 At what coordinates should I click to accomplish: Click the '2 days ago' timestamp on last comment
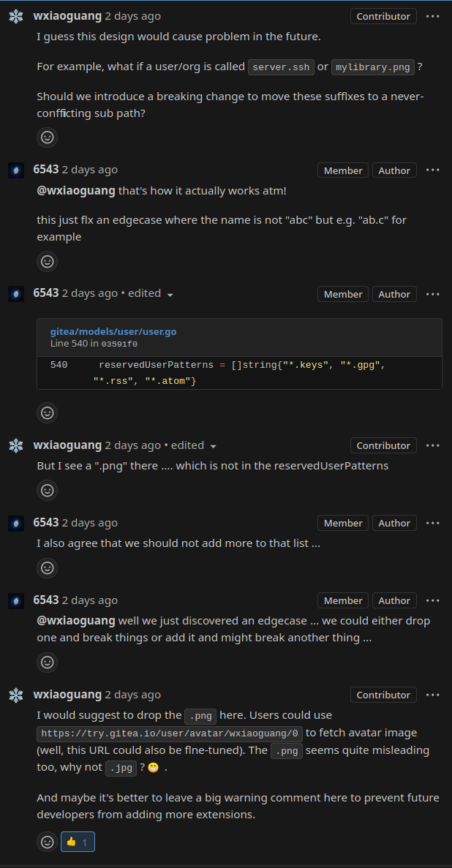pyautogui.click(x=133, y=694)
